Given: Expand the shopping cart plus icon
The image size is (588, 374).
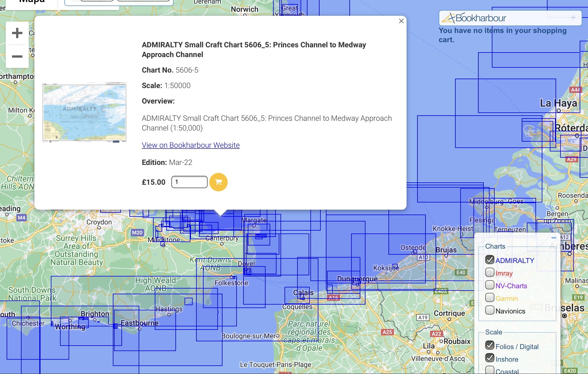Looking at the screenshot, I should tap(573, 18).
